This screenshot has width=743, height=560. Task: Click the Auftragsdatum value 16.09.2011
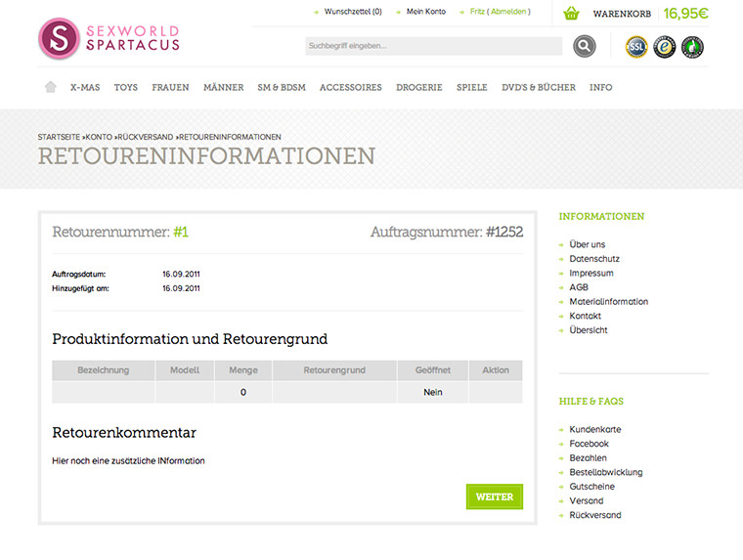pos(181,274)
